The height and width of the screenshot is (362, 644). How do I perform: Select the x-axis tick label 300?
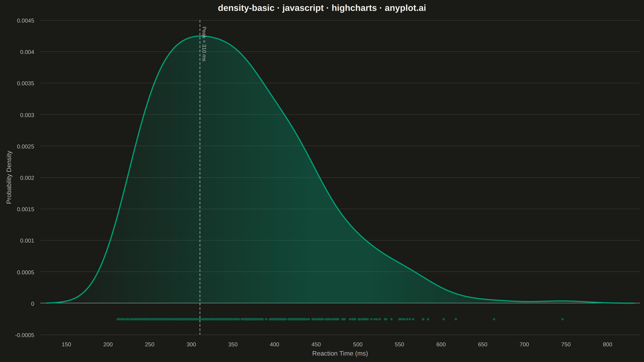[x=191, y=345]
